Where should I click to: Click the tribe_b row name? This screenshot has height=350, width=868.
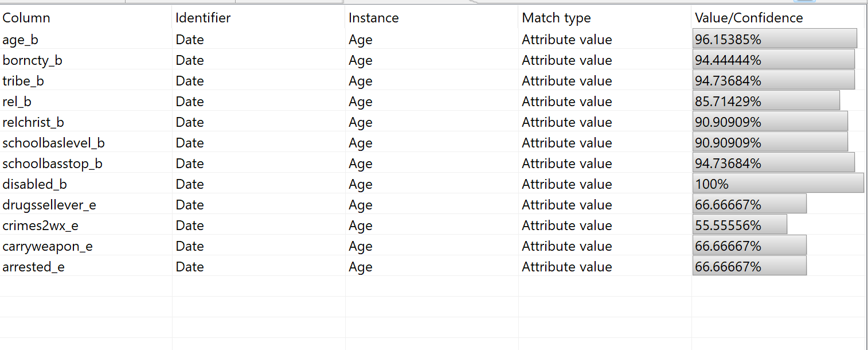click(24, 81)
